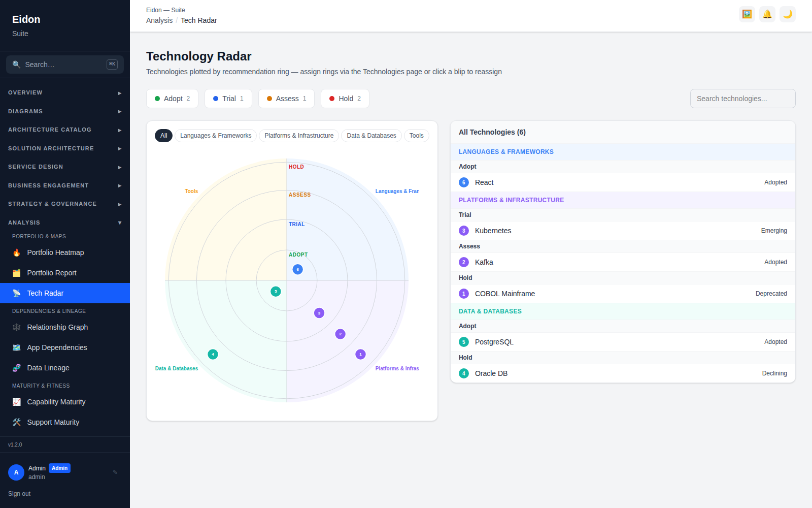
Task: Click the Data Lineage DNA icon
Action: (x=17, y=368)
